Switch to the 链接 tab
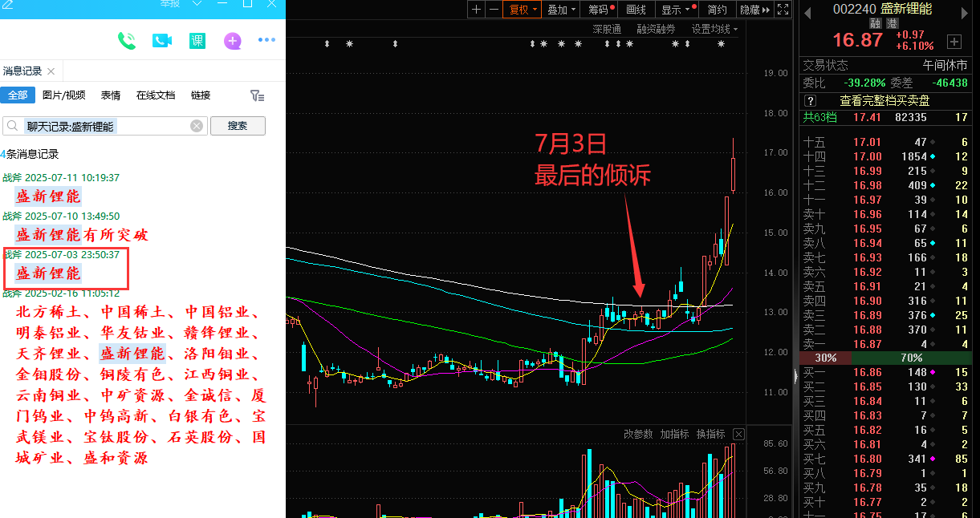The image size is (980, 518). coord(201,95)
